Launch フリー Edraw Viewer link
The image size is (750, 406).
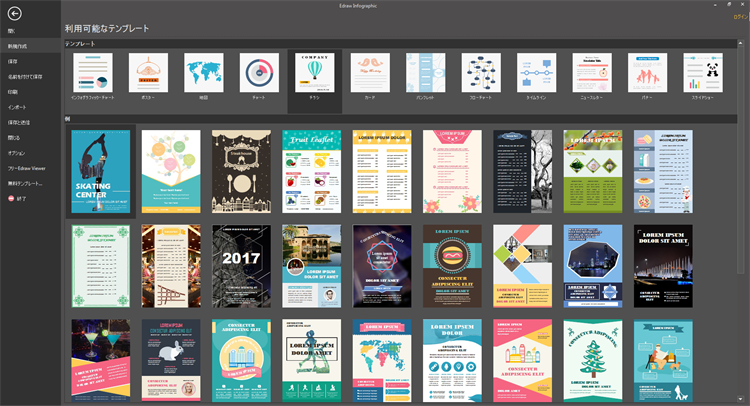coord(26,168)
